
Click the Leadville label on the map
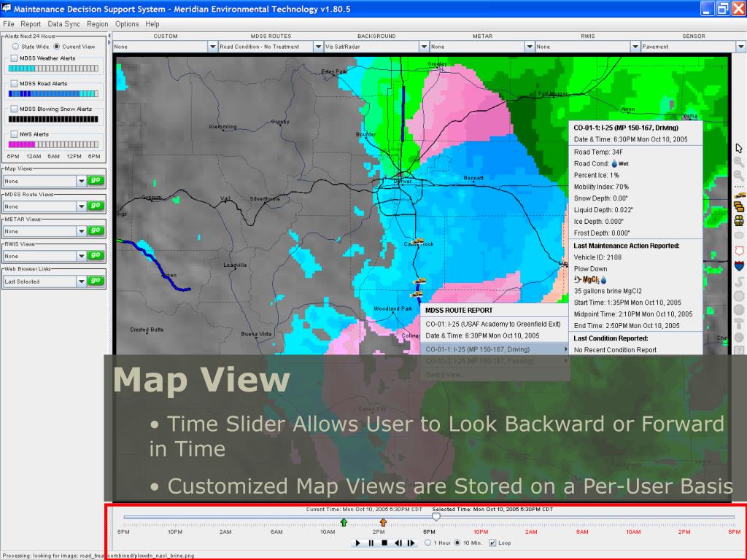point(236,265)
